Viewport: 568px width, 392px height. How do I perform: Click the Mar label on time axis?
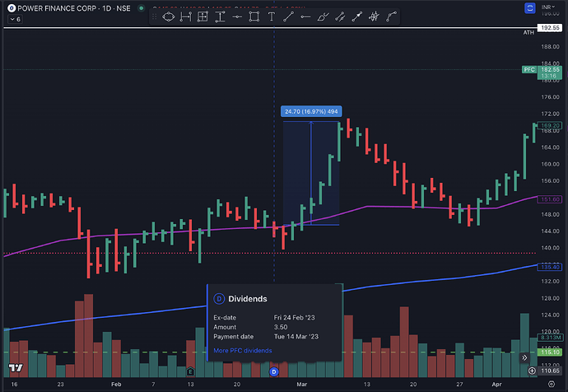click(x=302, y=385)
